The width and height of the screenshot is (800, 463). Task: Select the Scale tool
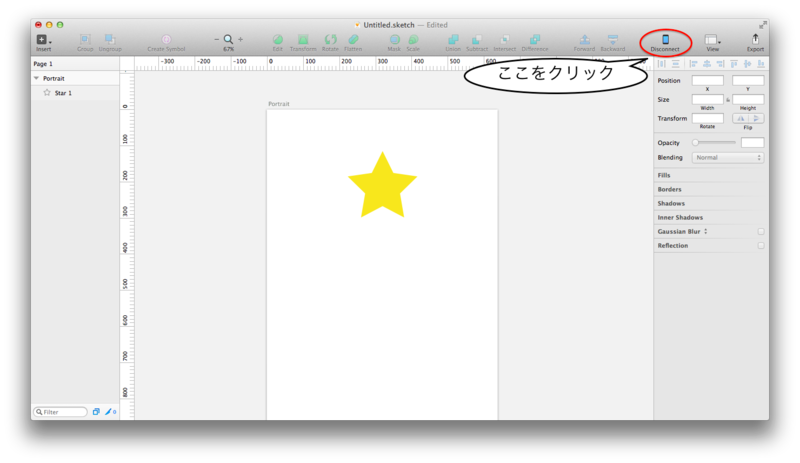tap(413, 39)
